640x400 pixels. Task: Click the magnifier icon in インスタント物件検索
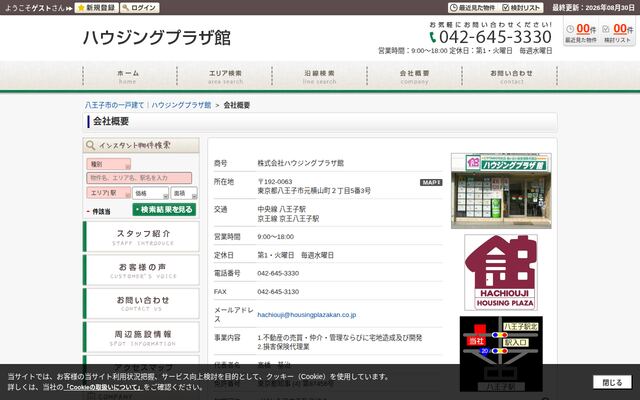pyautogui.click(x=91, y=145)
